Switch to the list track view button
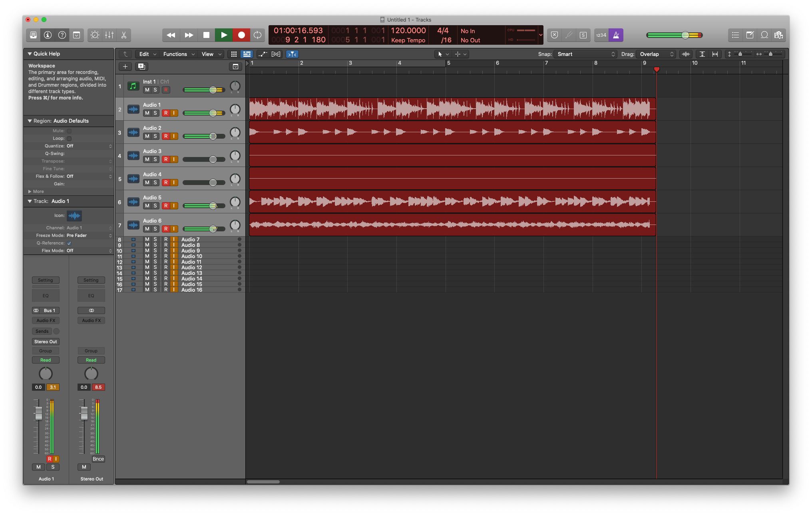Screen dimensions: 812x515 tap(247, 54)
